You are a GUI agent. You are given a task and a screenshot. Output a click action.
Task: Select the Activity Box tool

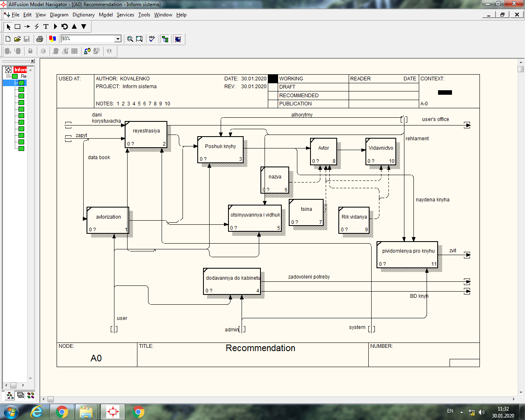(18, 27)
